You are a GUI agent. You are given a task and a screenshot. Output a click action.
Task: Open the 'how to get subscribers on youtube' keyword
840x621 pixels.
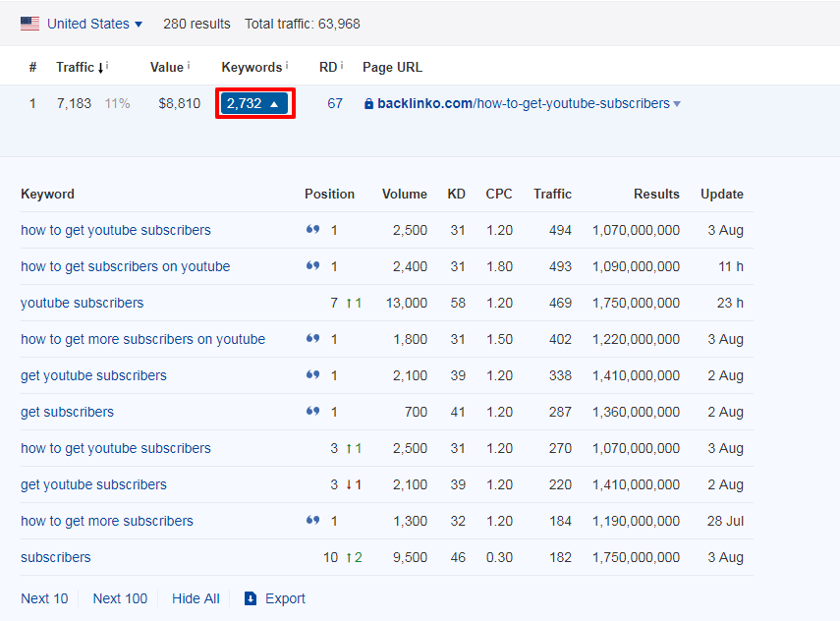point(126,266)
